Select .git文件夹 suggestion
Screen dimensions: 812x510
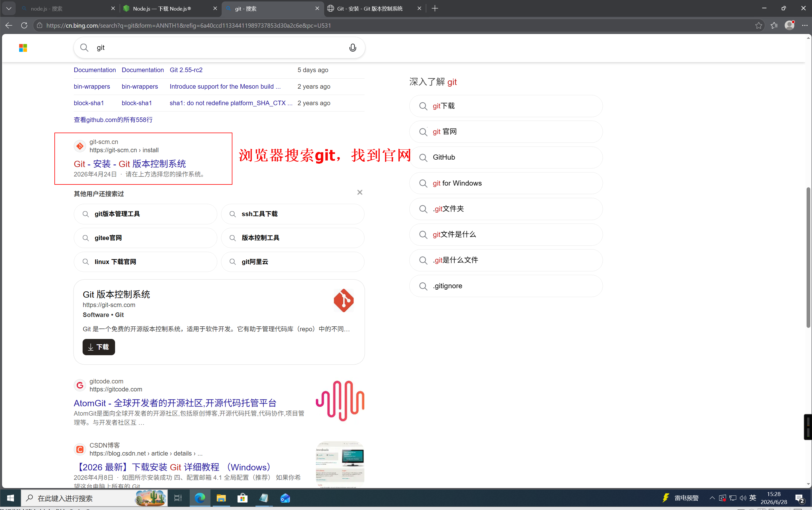506,209
